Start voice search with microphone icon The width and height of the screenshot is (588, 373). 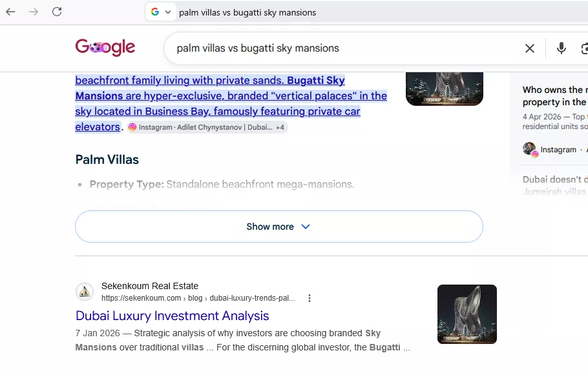coord(561,48)
